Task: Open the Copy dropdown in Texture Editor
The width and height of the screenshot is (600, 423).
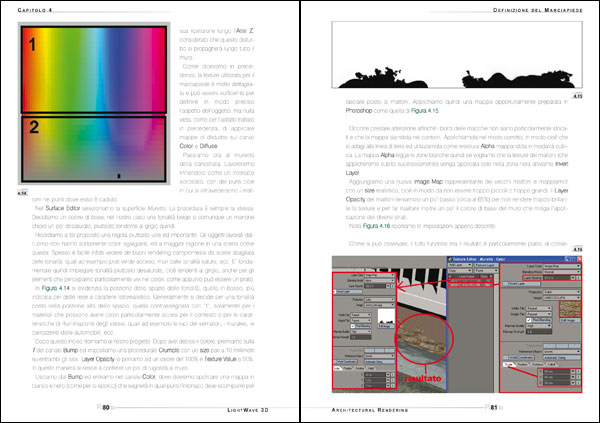Action: click(460, 271)
